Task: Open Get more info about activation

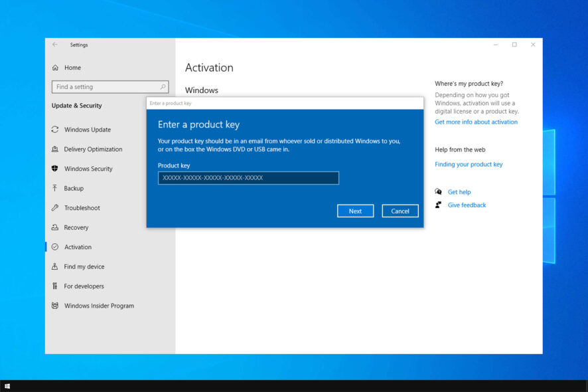Action: point(476,122)
